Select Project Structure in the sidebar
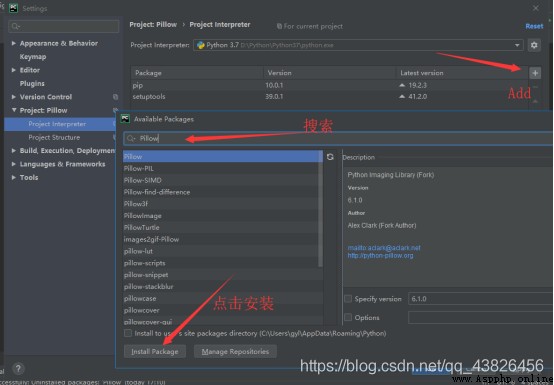This screenshot has height=385, width=554. (x=54, y=137)
